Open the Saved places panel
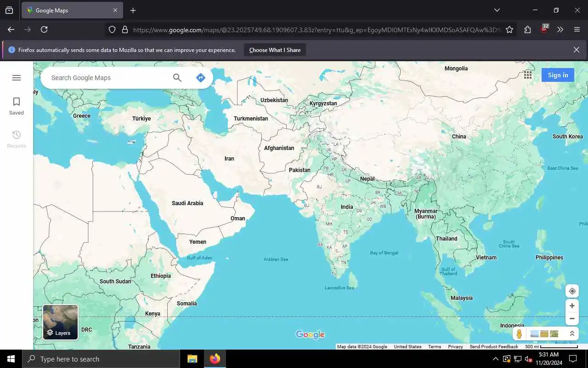Screen dimensions: 588x368 [x=17, y=106]
